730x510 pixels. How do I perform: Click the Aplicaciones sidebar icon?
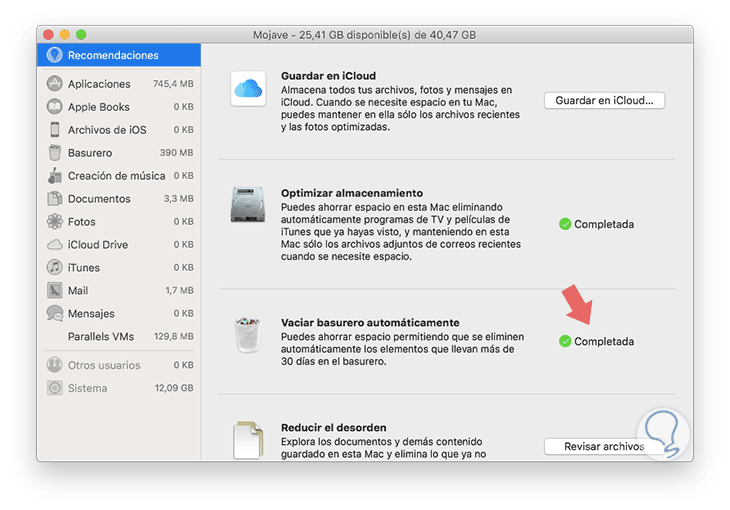54,84
